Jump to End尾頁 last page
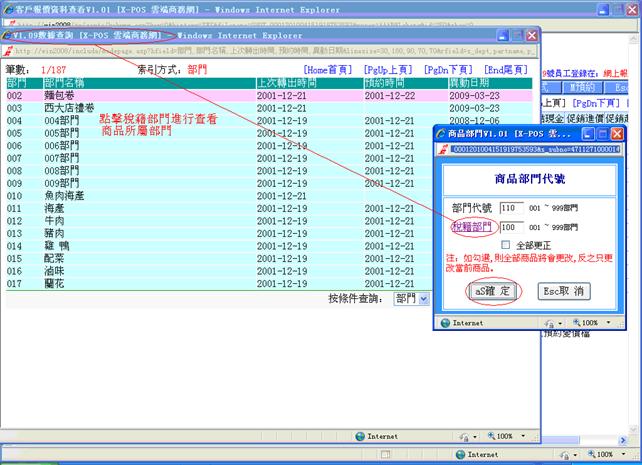 [x=507, y=69]
